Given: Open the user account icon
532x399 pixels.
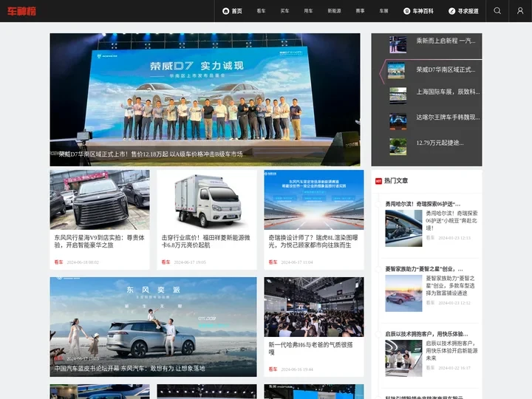Looking at the screenshot, I should (x=520, y=11).
